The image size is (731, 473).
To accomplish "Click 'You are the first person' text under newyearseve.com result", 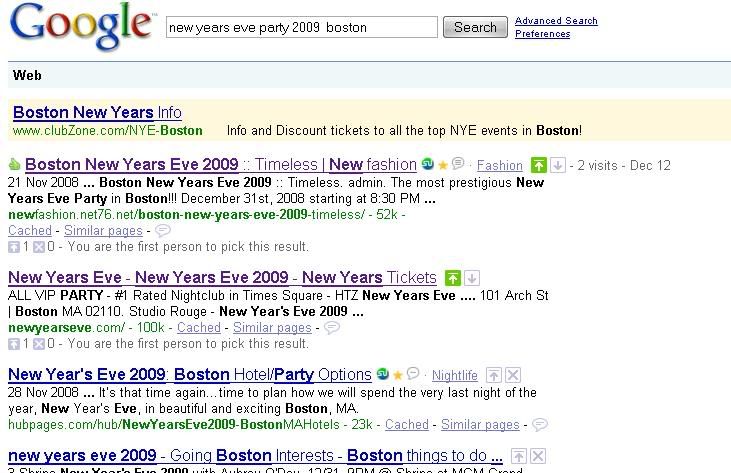I will [x=188, y=343].
